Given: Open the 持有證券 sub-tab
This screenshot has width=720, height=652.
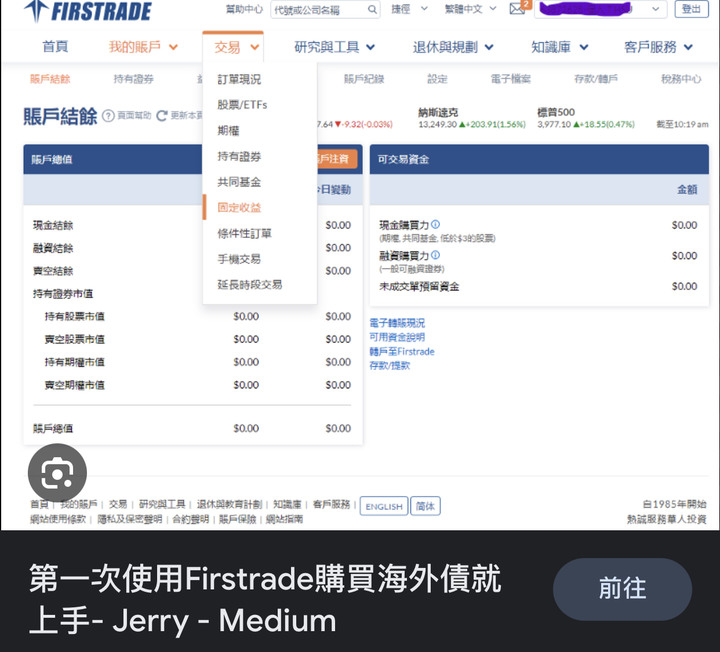Looking at the screenshot, I should (x=134, y=79).
